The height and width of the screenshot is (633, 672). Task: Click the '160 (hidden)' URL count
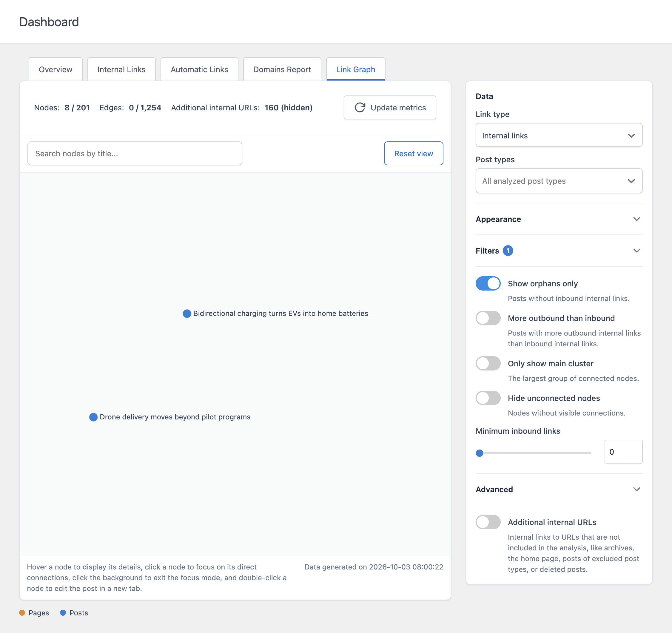point(288,107)
